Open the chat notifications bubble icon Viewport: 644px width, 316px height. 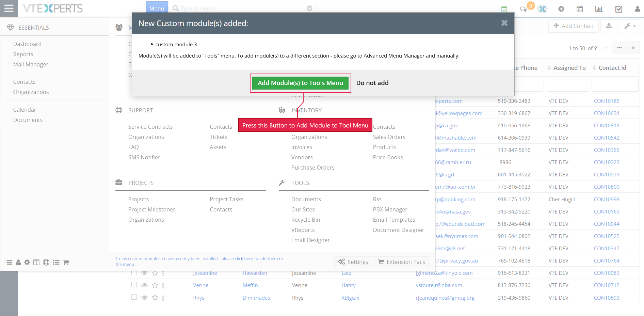(x=523, y=9)
